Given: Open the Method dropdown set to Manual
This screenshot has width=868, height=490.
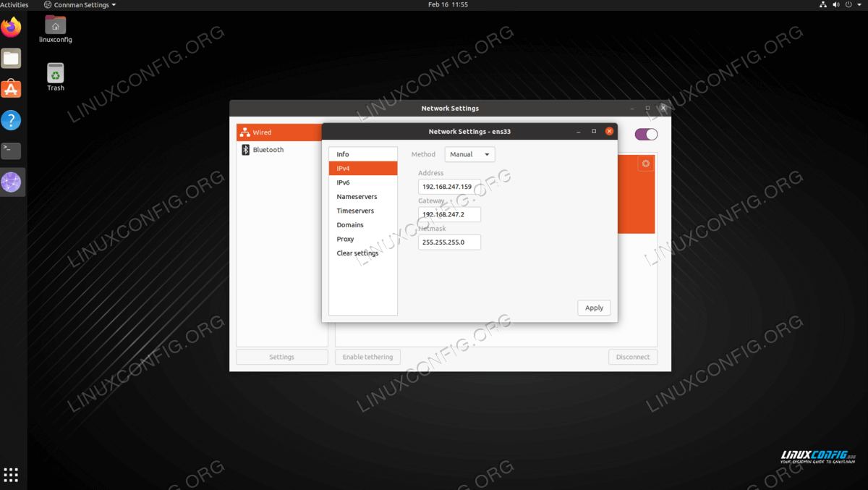Looking at the screenshot, I should (x=469, y=154).
